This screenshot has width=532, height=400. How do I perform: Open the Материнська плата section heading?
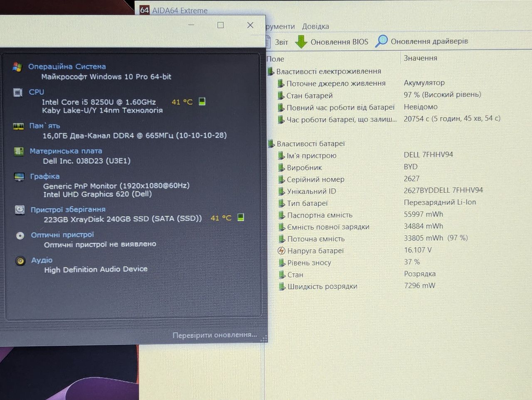click(x=66, y=151)
